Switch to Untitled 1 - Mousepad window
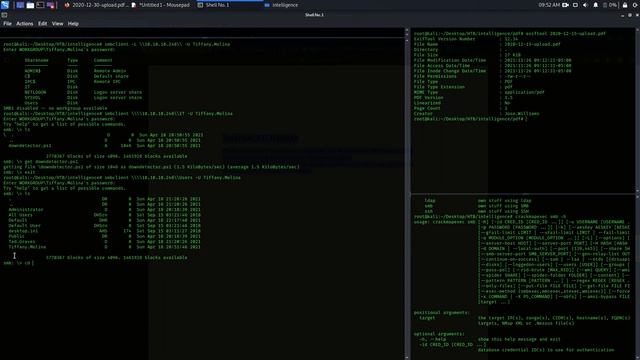Screen dimensions: 640x360 coord(160,5)
